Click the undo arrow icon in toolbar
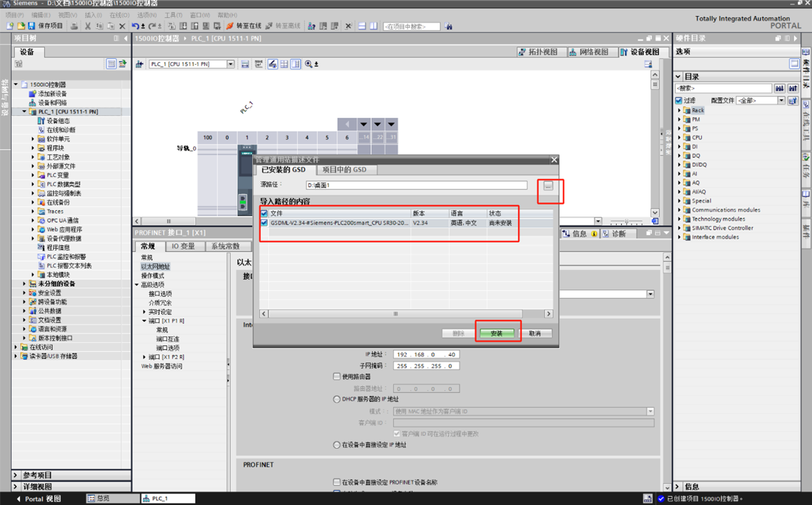The height and width of the screenshot is (505, 812). [136, 26]
